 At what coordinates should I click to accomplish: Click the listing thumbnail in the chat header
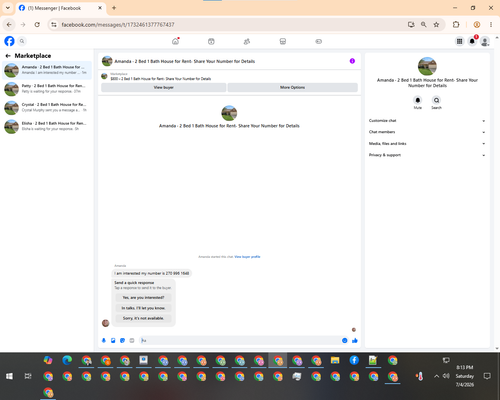point(107,61)
